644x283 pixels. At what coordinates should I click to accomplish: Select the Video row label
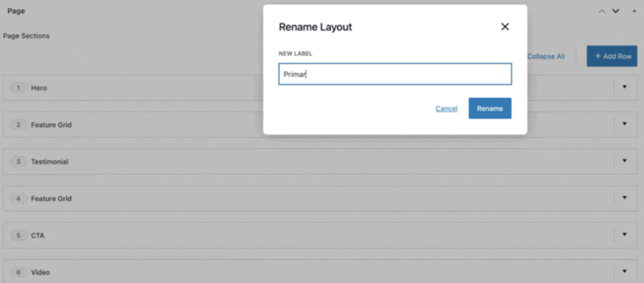tap(40, 272)
